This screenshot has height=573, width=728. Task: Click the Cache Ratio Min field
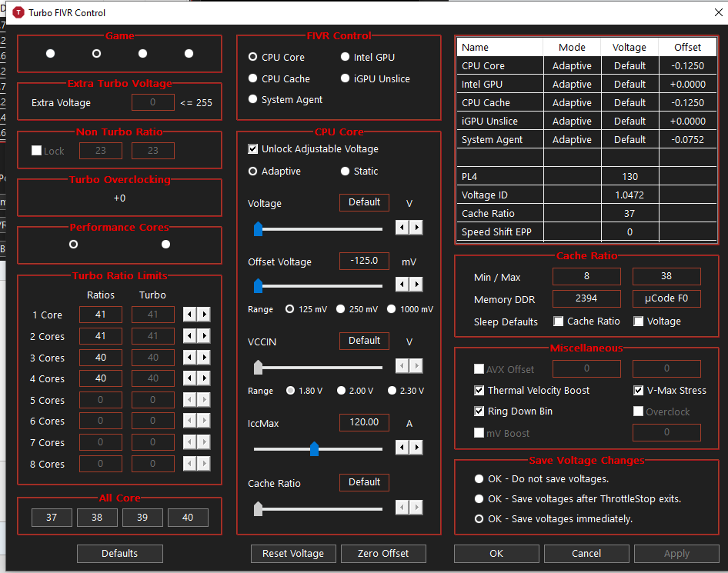tap(586, 276)
